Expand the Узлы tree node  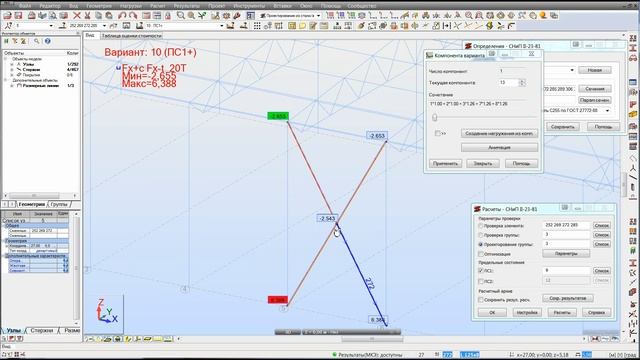pos(12,64)
